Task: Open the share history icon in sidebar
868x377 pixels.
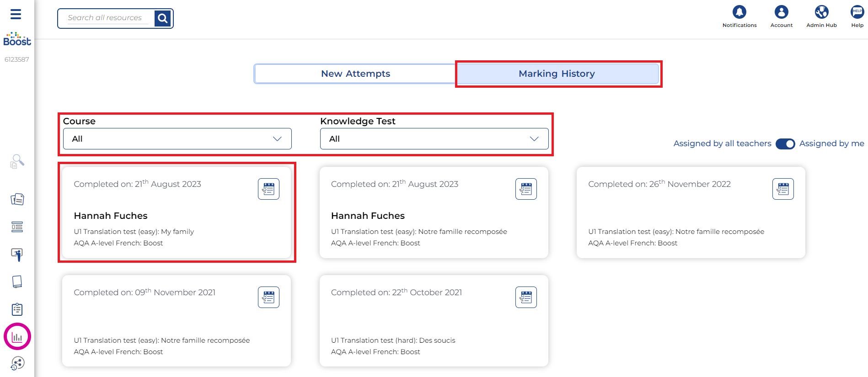Action: pos(17,363)
